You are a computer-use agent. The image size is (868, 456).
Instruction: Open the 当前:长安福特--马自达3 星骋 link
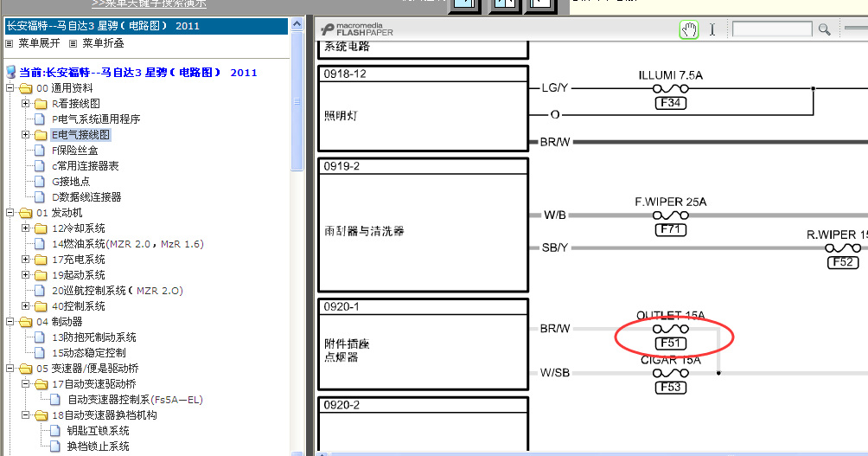point(137,73)
